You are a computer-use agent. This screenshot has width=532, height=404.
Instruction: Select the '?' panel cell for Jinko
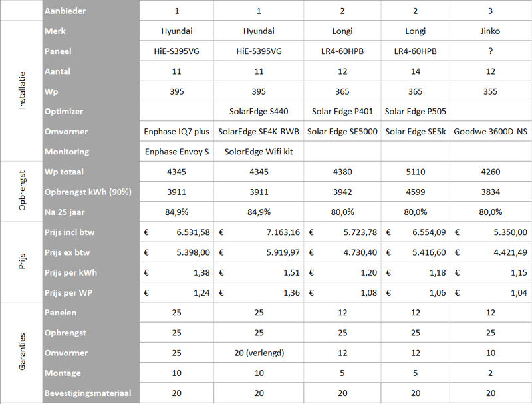pyautogui.click(x=490, y=51)
